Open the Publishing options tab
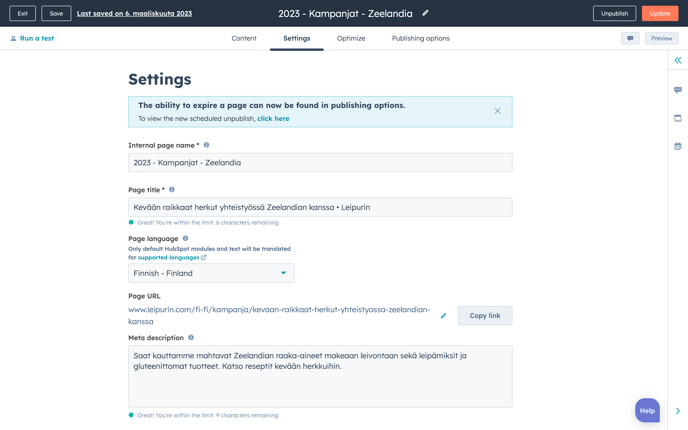Screen dimensions: 688x430 pos(421,38)
